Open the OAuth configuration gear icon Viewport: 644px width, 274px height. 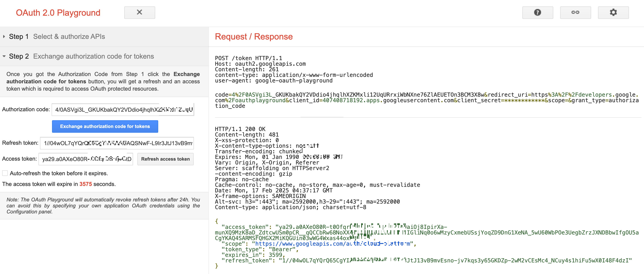tap(613, 12)
